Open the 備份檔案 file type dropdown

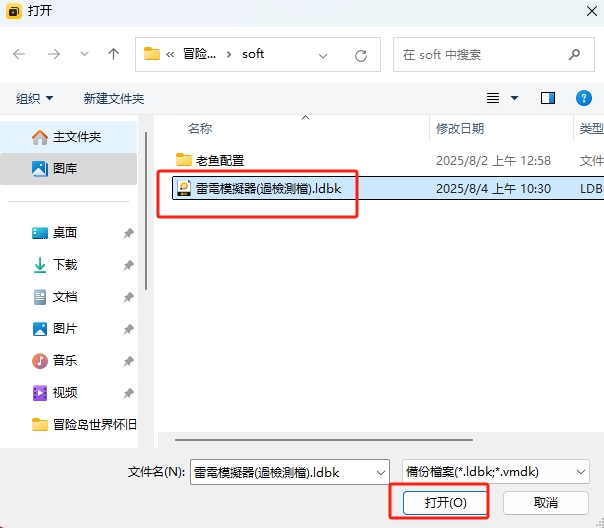point(496,471)
